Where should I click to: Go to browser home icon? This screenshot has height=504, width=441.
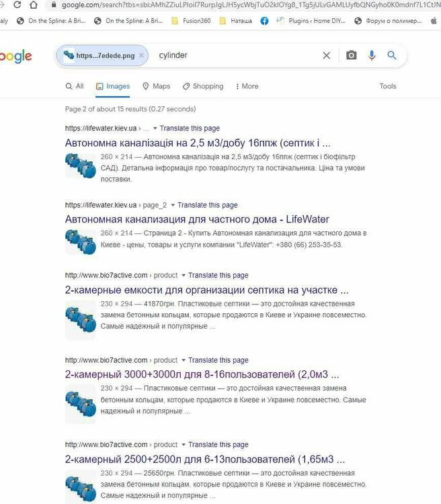(34, 5)
